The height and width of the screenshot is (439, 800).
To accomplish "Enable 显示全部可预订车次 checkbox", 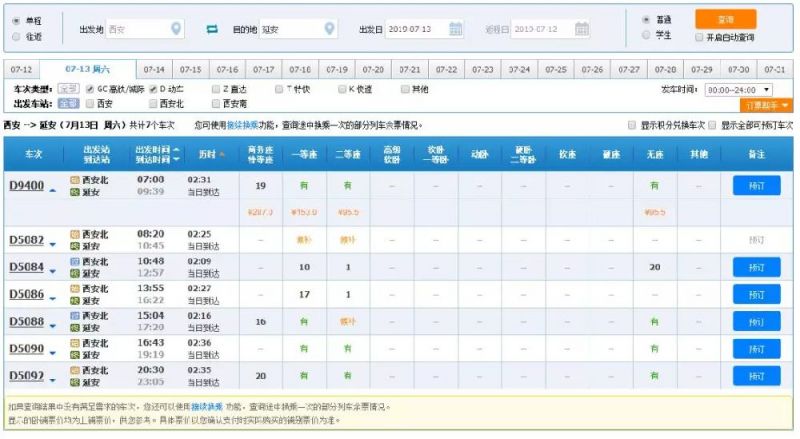I will click(712, 125).
